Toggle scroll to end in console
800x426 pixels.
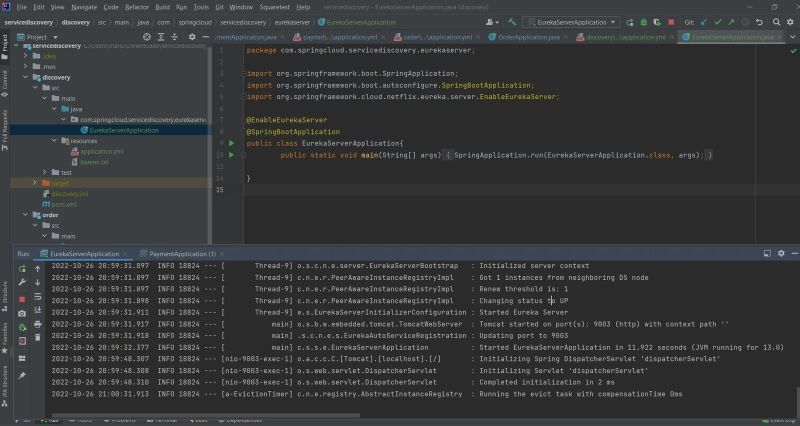pyautogui.click(x=38, y=310)
